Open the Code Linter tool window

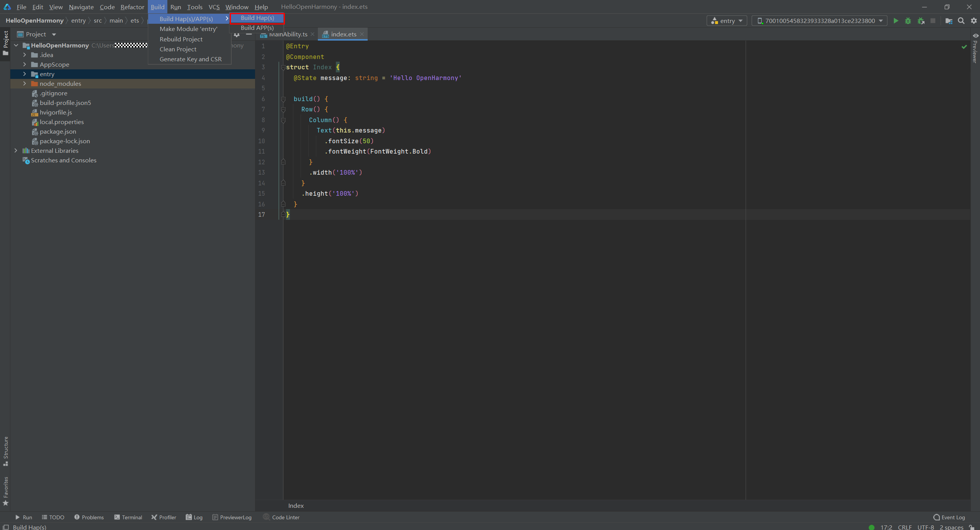click(x=281, y=517)
